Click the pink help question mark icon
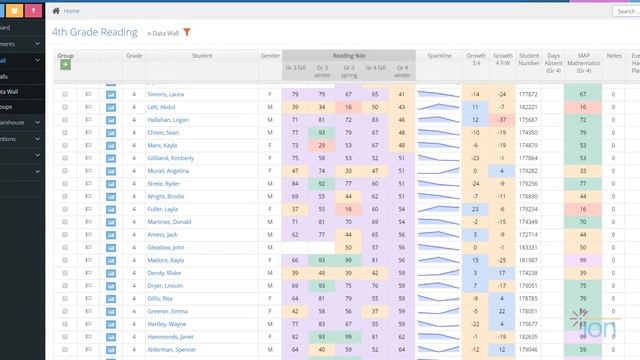This screenshot has width=640, height=360. (33, 11)
